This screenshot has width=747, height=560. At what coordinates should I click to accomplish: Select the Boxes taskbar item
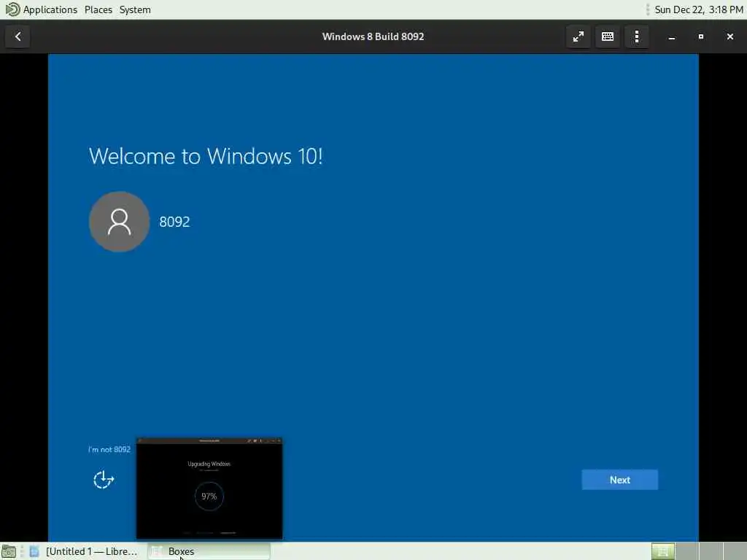pos(209,551)
